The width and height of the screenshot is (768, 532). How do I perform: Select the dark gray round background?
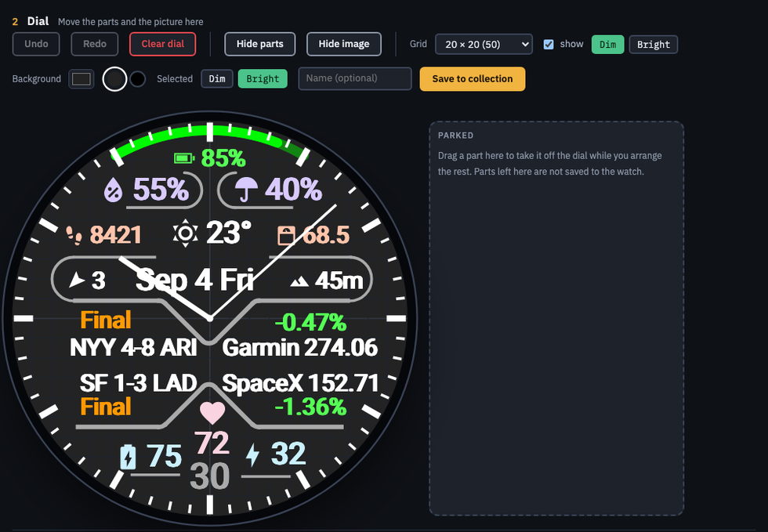(114, 79)
